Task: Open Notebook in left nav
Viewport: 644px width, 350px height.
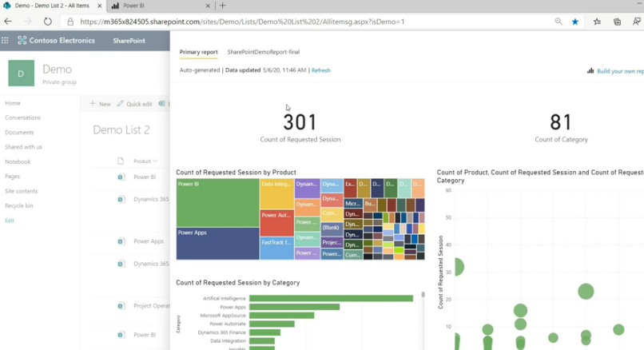Action: [18, 161]
